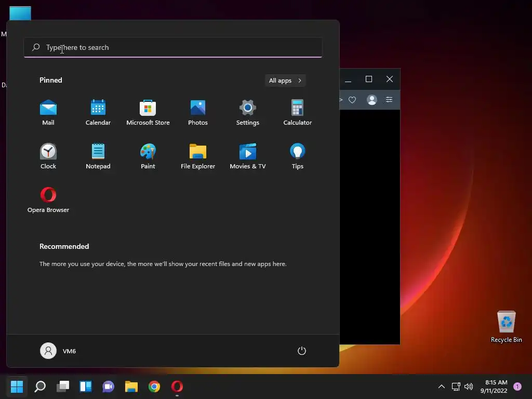Open the network status tray icon

coord(456,386)
